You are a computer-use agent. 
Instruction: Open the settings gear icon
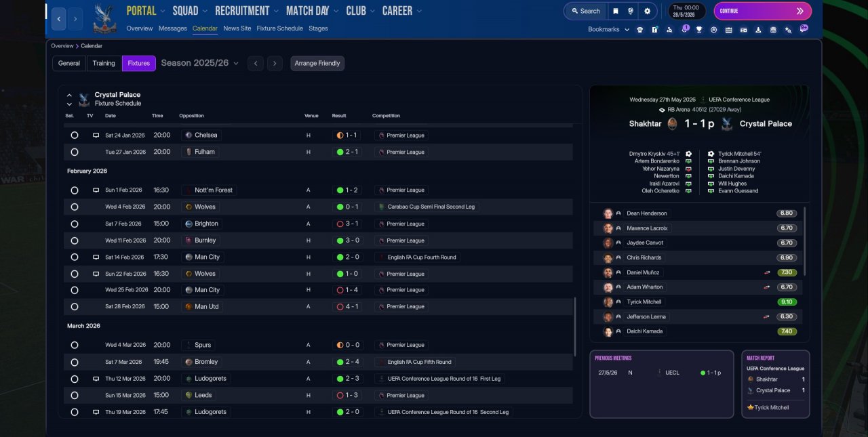tap(647, 11)
